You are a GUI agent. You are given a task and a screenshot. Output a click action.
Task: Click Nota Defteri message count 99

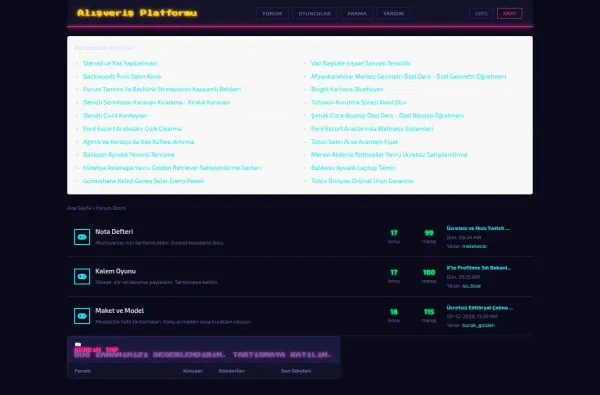pyautogui.click(x=429, y=233)
